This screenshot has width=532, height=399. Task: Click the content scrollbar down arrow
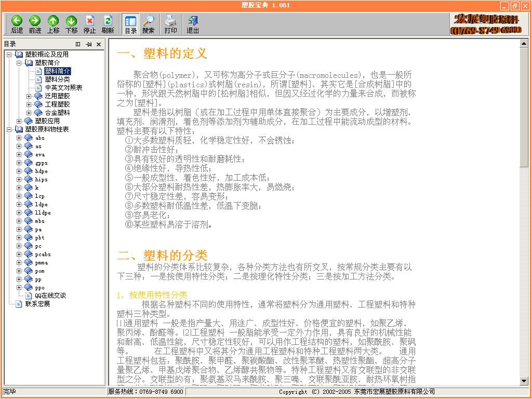[524, 382]
